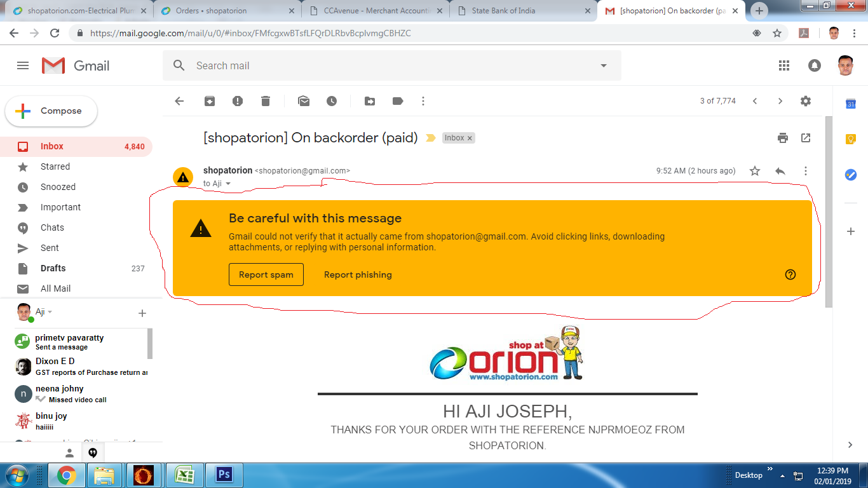Viewport: 868px width, 488px height.
Task: Open the message's more options menu
Action: point(806,171)
